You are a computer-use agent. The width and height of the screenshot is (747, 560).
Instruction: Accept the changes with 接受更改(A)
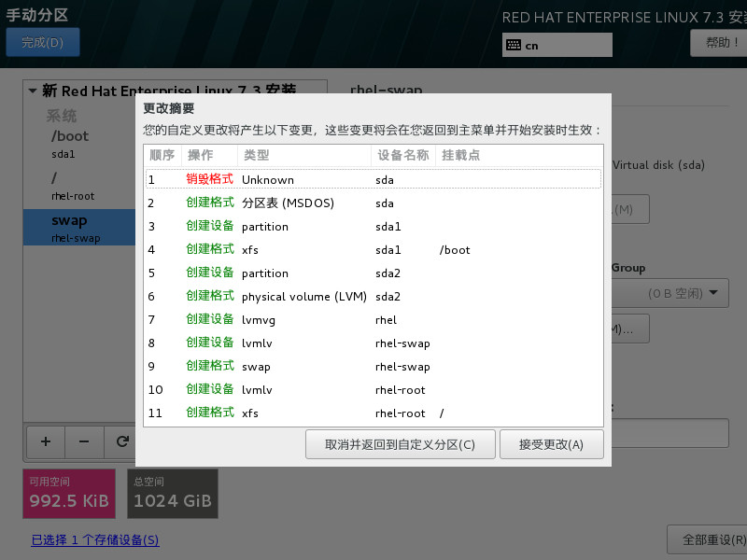coord(551,444)
